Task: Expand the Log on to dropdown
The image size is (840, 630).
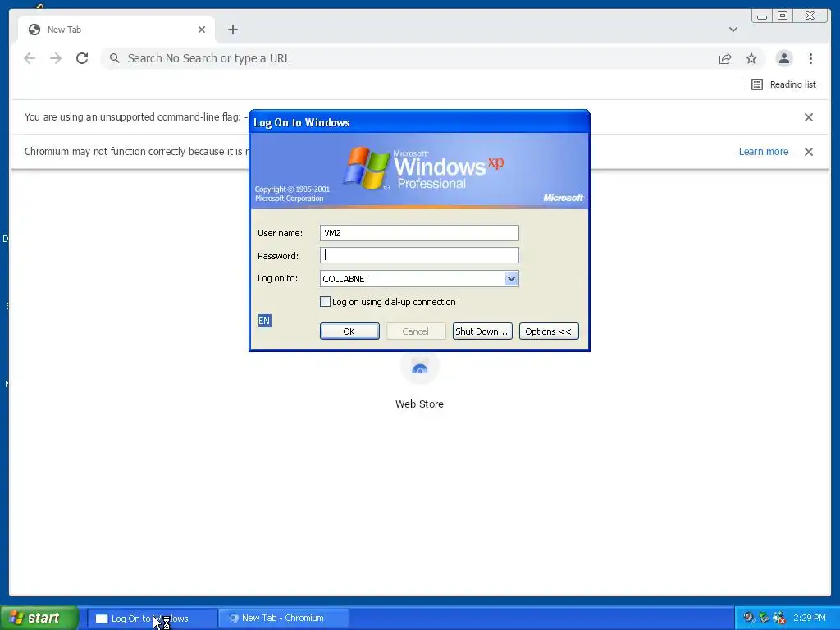Action: click(511, 279)
